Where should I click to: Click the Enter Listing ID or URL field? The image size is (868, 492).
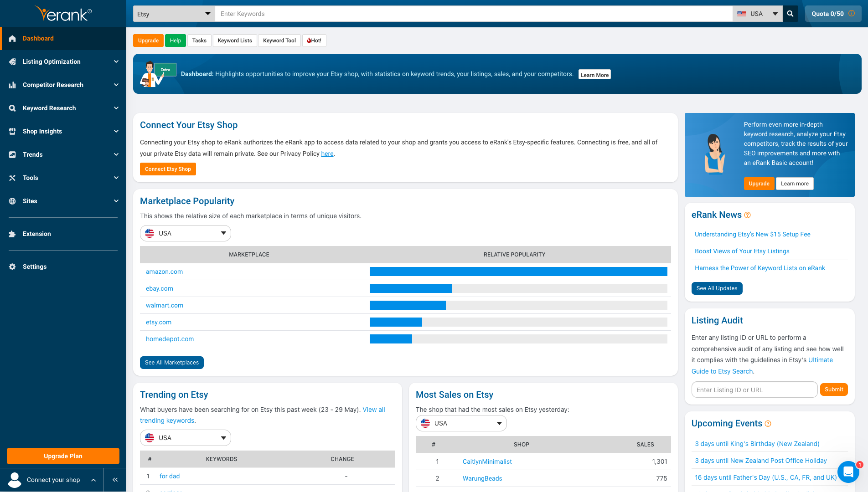[754, 390]
